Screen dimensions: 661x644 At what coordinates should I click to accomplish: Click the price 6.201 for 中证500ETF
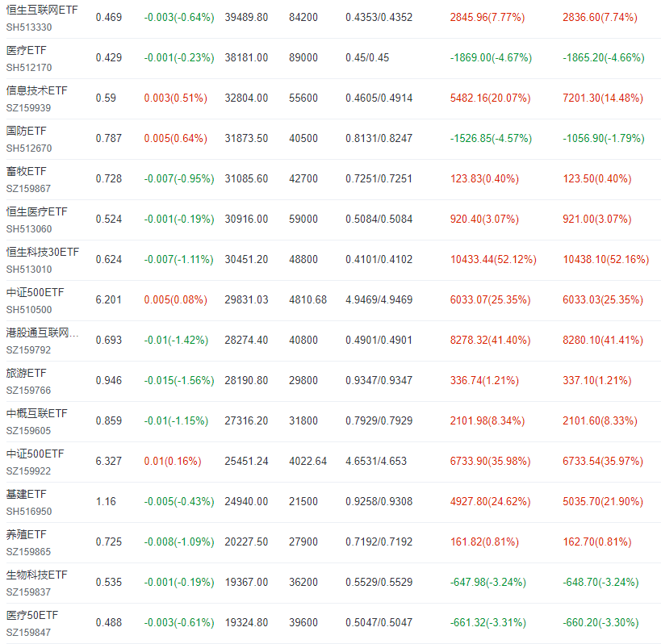coord(108,299)
